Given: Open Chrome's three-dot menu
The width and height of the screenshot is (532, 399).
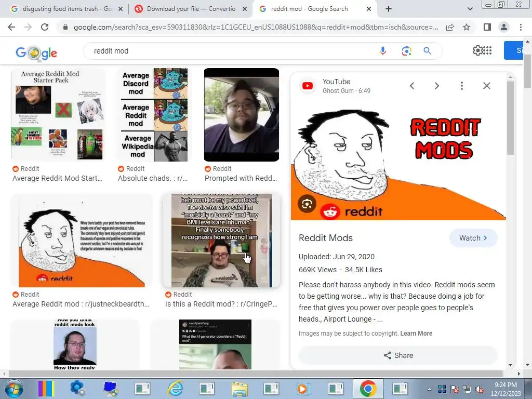Looking at the screenshot, I should 521,27.
